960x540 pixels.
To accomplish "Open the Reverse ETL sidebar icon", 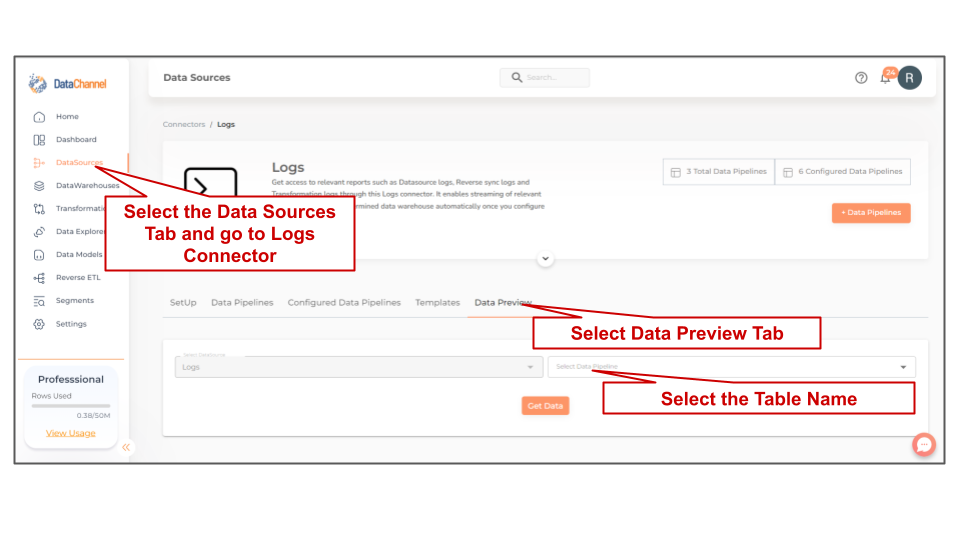I will tap(39, 278).
